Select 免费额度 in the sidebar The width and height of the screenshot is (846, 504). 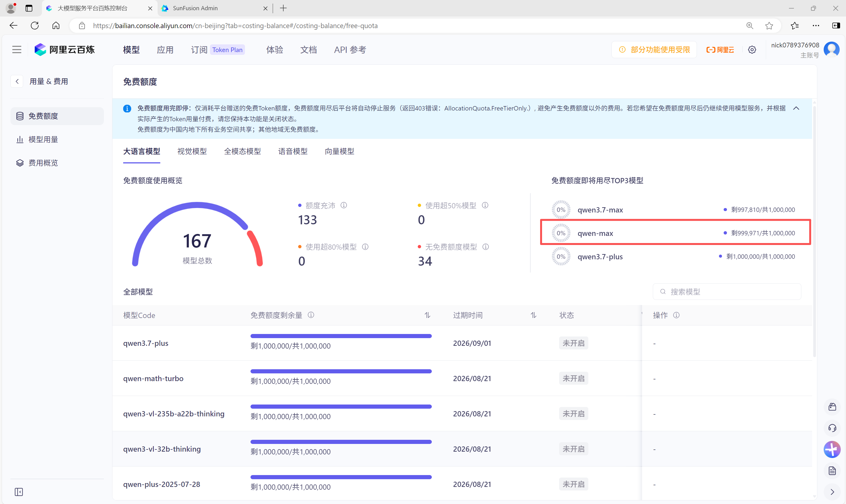[x=57, y=116]
